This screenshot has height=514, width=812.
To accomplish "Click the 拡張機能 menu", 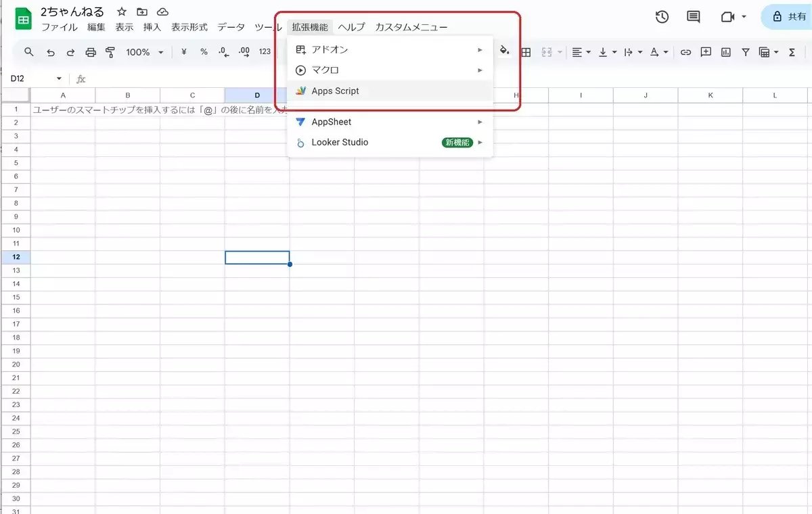I will pyautogui.click(x=310, y=27).
